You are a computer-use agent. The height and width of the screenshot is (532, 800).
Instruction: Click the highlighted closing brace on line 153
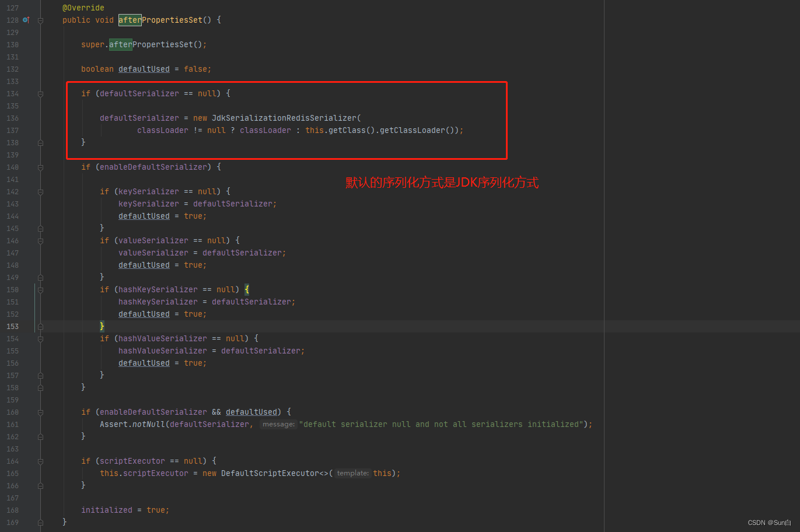102,326
